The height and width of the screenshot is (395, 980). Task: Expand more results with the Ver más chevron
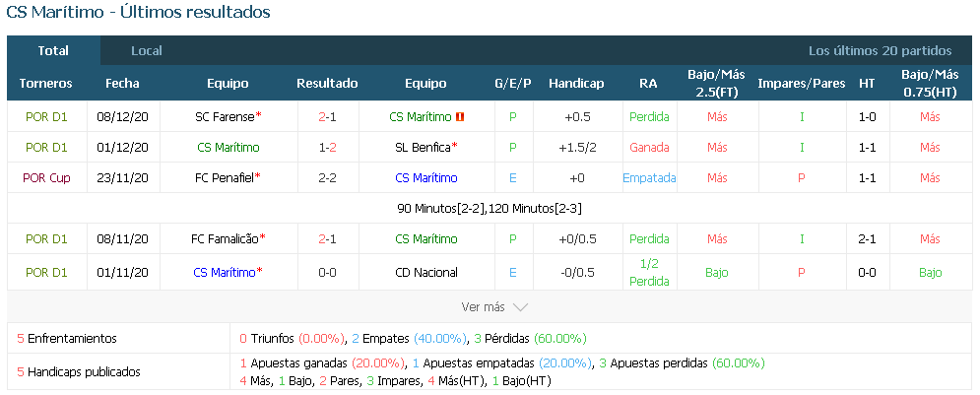click(x=520, y=306)
